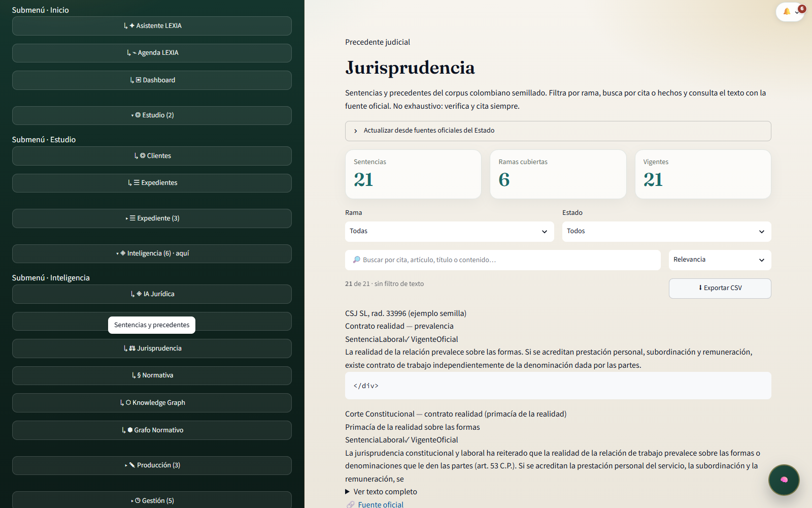Collapse the Inteligencia (6) sidebar group
812x508 pixels.
(152, 253)
